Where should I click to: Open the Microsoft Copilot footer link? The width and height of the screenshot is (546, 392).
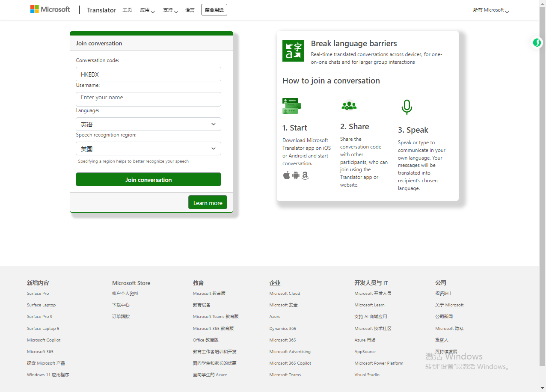tap(44, 340)
